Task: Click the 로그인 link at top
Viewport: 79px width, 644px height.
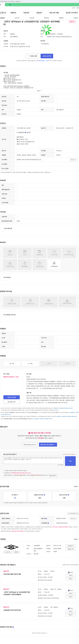Action: (x=74, y=8)
